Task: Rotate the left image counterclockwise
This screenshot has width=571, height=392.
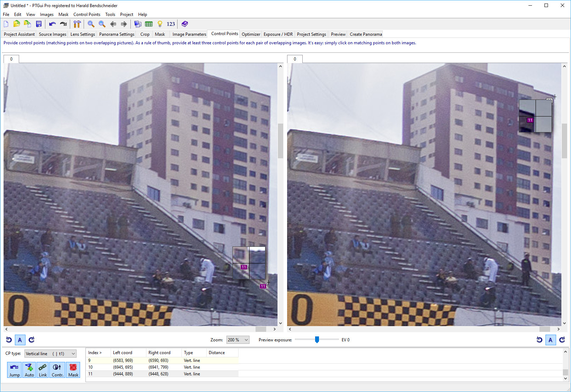Action: pos(9,340)
